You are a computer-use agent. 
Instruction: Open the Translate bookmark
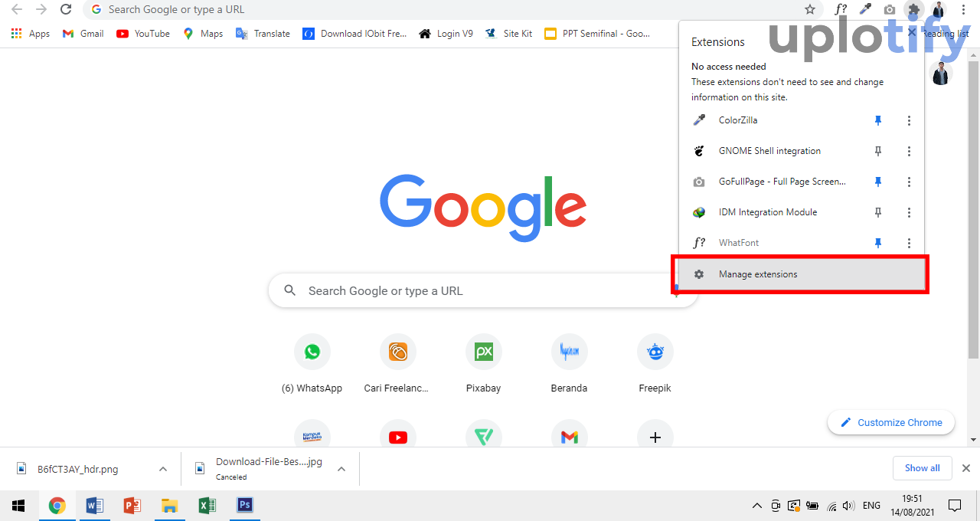pos(263,34)
